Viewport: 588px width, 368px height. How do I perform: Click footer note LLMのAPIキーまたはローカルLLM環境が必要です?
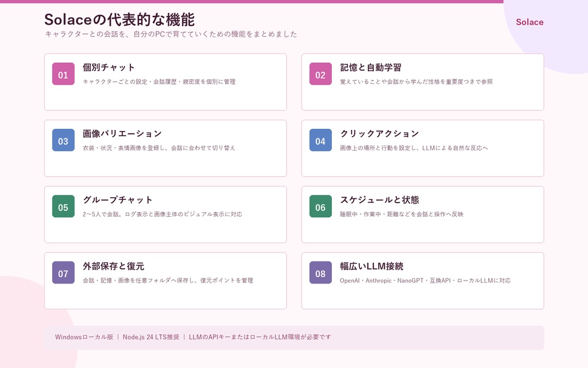click(260, 337)
